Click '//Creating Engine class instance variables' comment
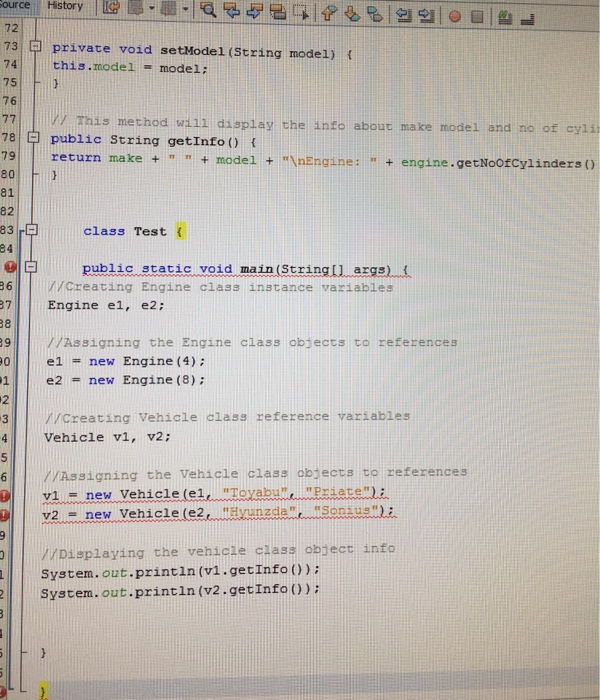This screenshot has height=700, width=600. pyautogui.click(x=221, y=287)
